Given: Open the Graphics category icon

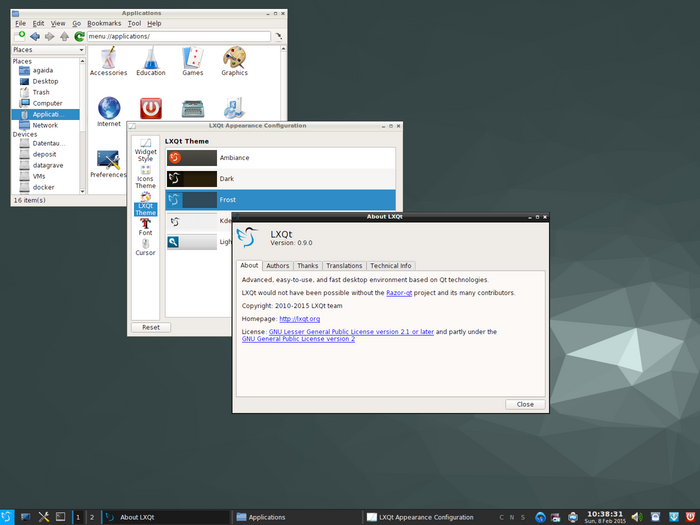Looking at the screenshot, I should click(x=234, y=60).
